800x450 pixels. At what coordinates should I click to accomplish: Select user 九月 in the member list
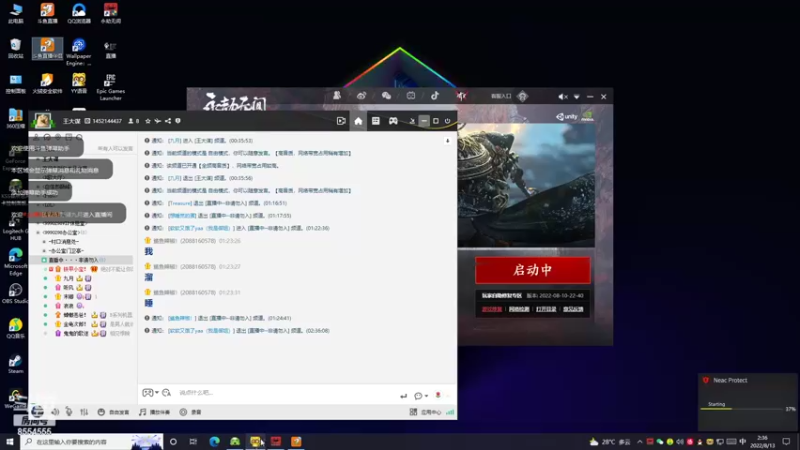click(x=69, y=279)
